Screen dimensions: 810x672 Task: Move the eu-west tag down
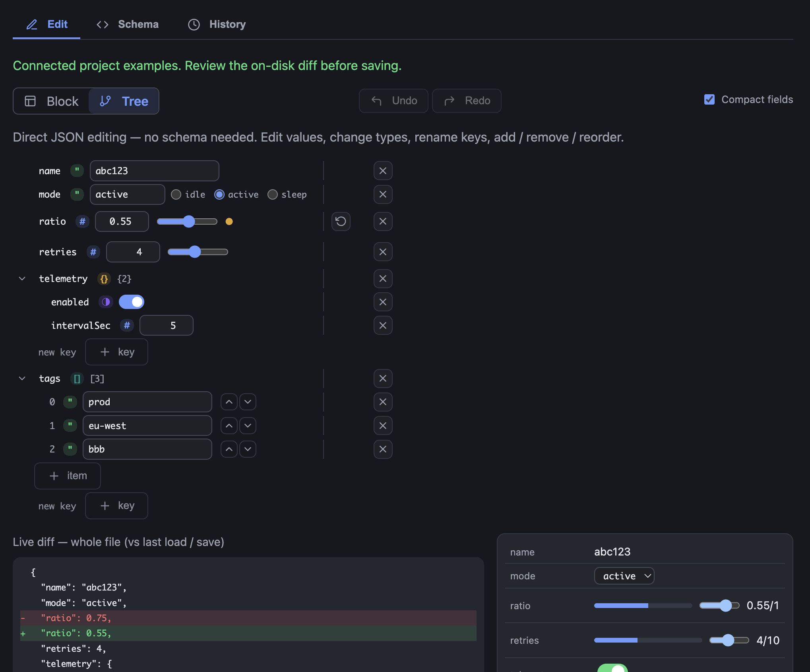248,426
